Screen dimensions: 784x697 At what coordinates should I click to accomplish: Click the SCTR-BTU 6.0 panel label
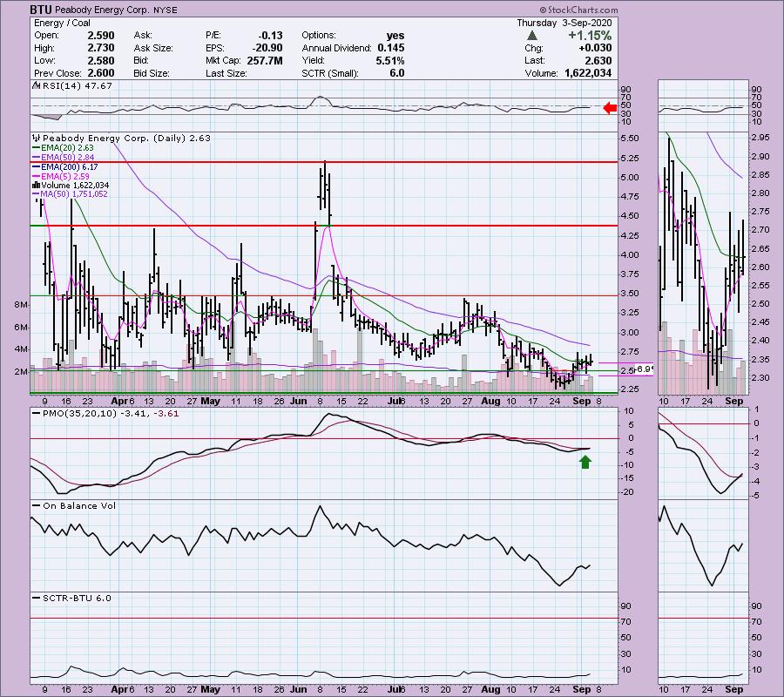click(x=77, y=599)
